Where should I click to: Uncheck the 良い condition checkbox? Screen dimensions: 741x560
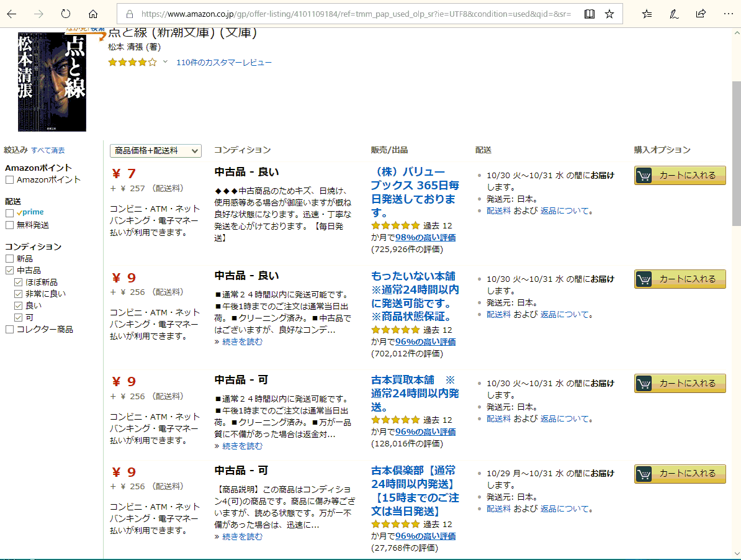tap(19, 305)
